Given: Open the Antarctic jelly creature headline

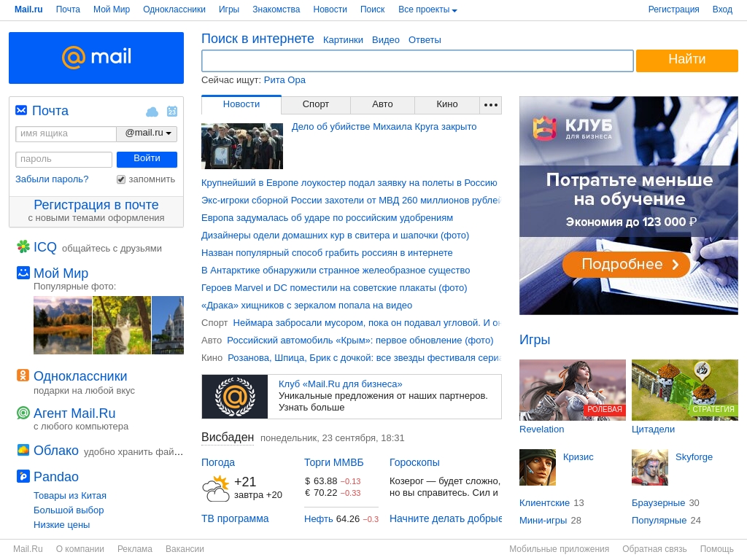Looking at the screenshot, I should [336, 270].
